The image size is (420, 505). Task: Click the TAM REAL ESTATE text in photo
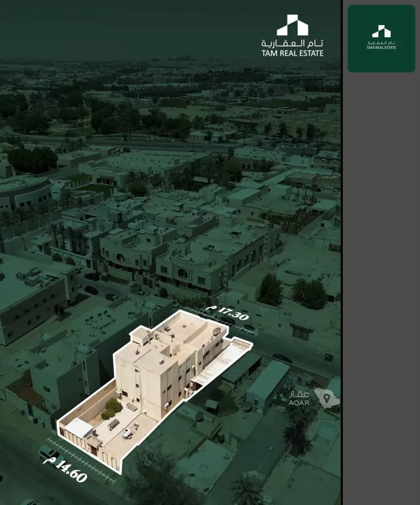pyautogui.click(x=292, y=53)
